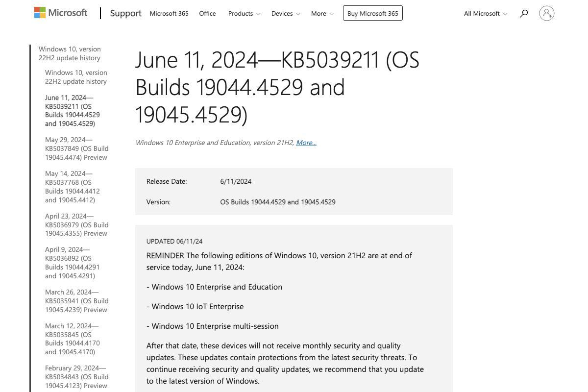Image resolution: width=588 pixels, height=392 pixels.
Task: Click the June 11, 2024—KB5039211 page heading
Action: pyautogui.click(x=277, y=87)
